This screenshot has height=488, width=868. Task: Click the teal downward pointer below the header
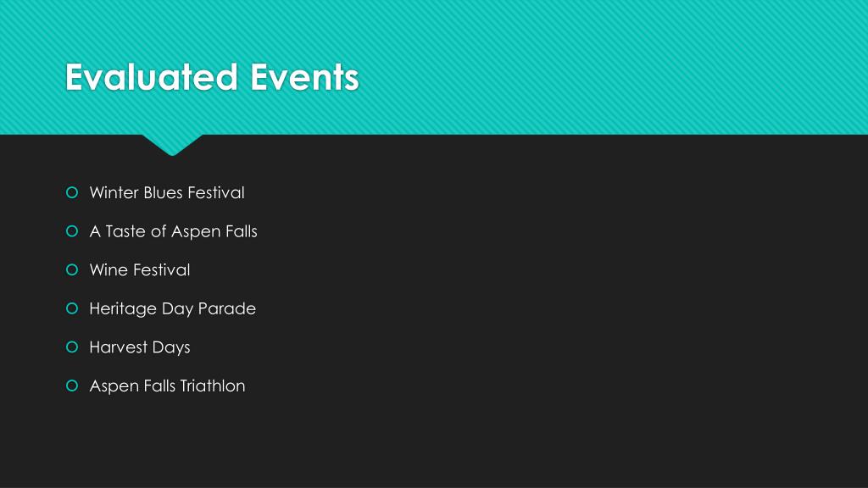pos(172,144)
